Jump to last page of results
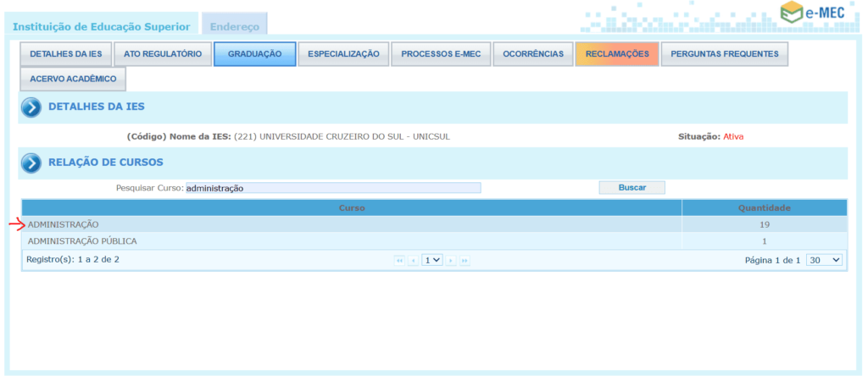Image resolution: width=868 pixels, height=381 pixels. 465,260
